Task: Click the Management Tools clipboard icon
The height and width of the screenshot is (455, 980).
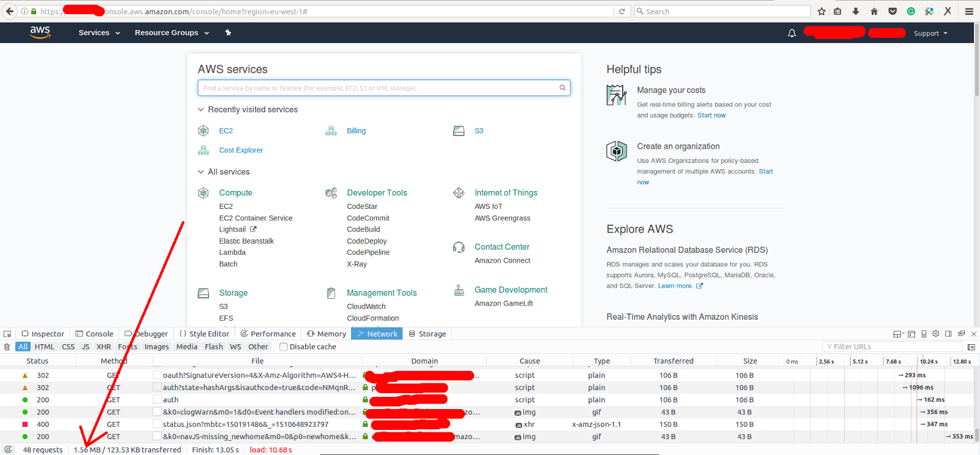Action: (x=331, y=293)
